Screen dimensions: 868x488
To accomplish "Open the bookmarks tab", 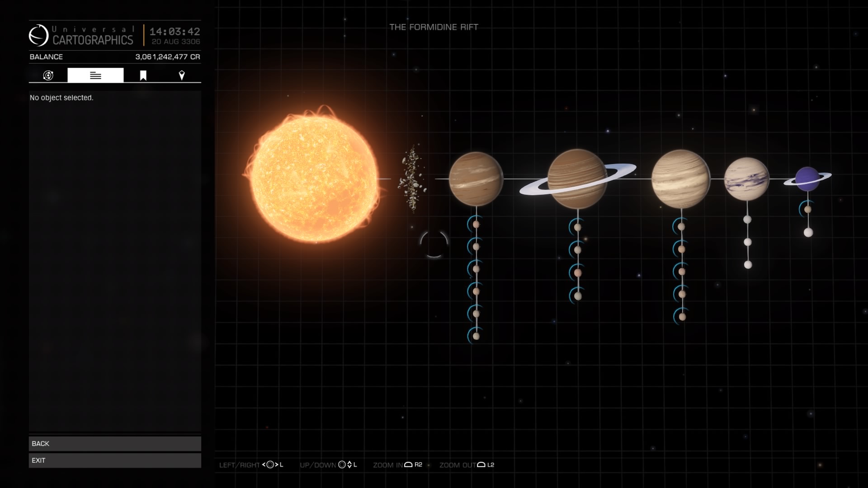I will [143, 75].
